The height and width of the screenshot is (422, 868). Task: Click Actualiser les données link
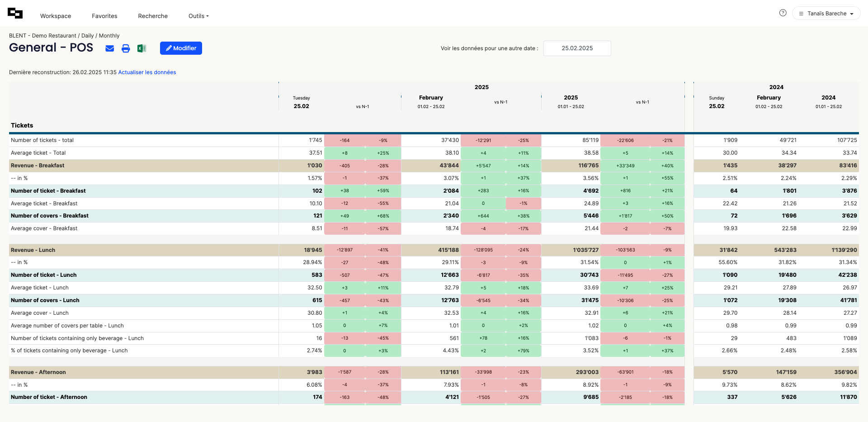point(147,72)
